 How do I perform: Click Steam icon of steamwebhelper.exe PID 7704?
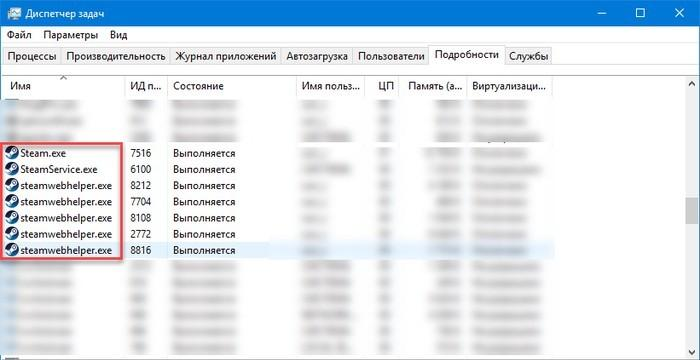(x=12, y=201)
